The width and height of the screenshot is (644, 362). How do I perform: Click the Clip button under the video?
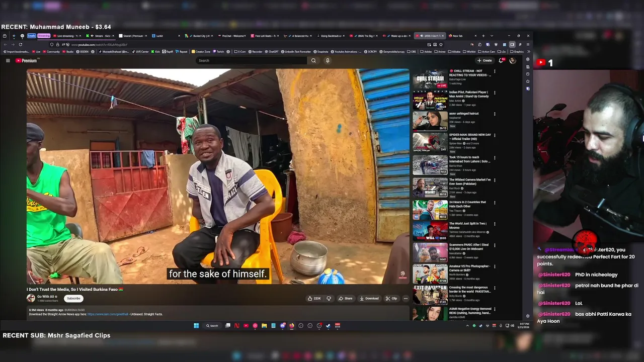tap(391, 298)
